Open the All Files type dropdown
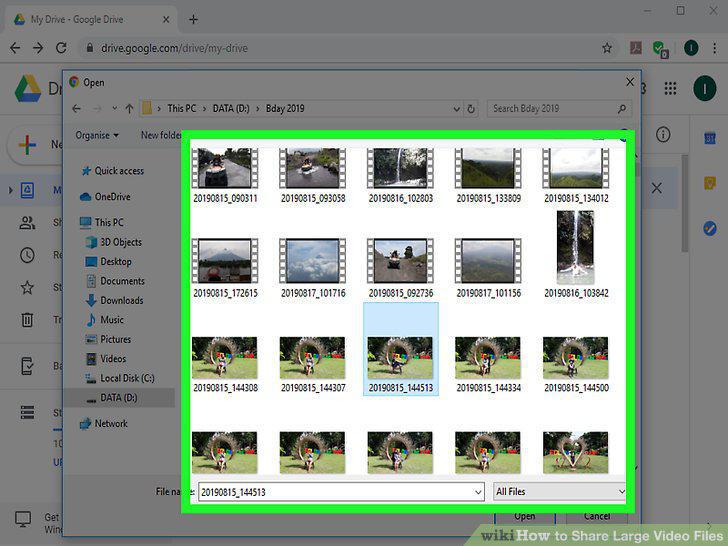This screenshot has width=728, height=546. coord(559,492)
